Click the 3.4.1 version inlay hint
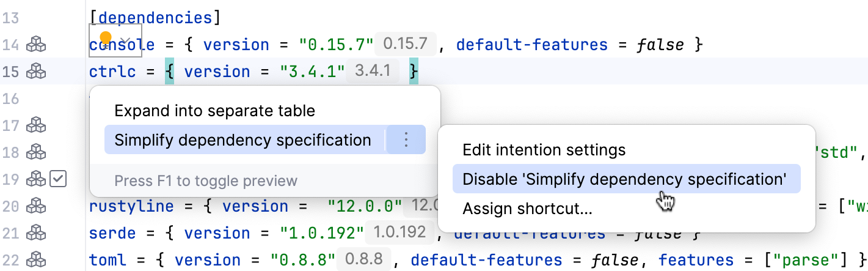The image size is (868, 271). pos(373,72)
